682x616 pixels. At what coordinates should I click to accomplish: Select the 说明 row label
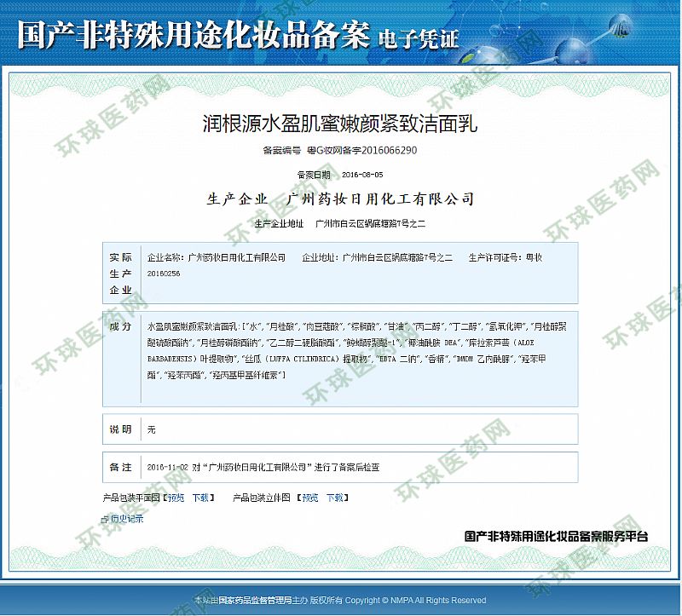point(120,429)
